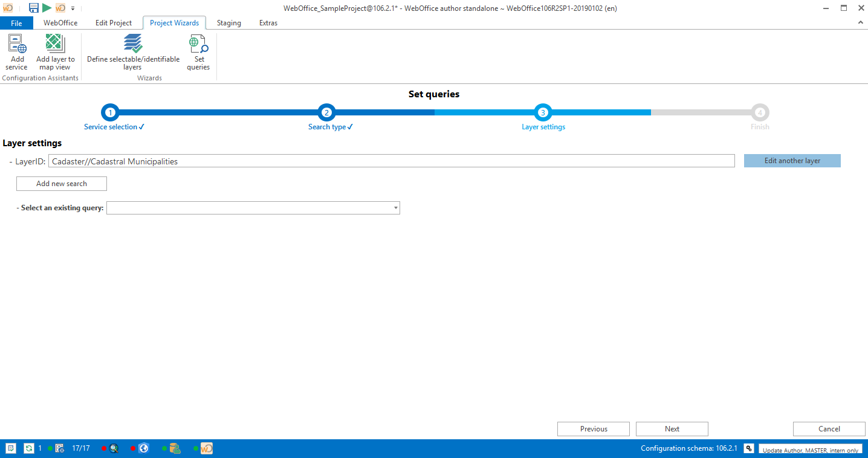Select step 1 Service selection in the wizard
868x458 pixels.
tap(110, 112)
